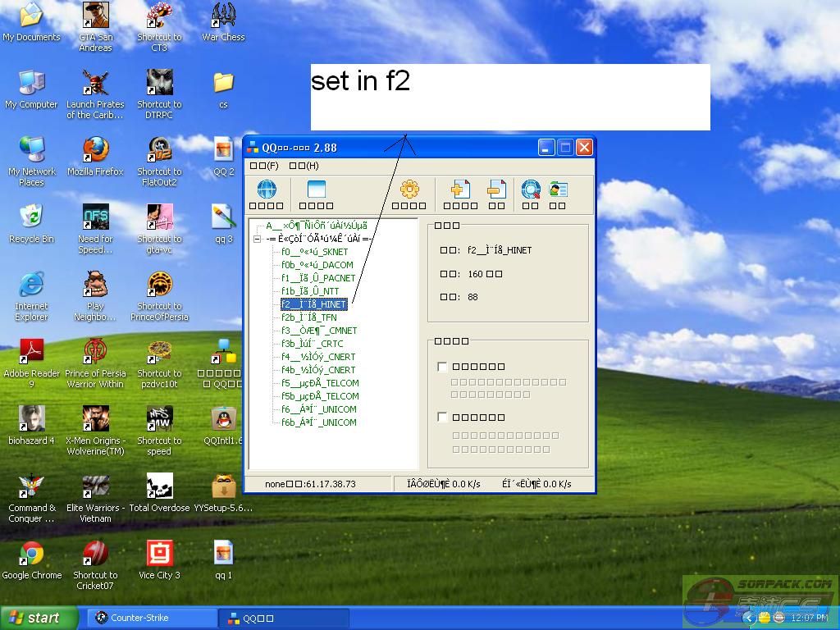Tick the lower checkbox in the options group

tap(442, 418)
